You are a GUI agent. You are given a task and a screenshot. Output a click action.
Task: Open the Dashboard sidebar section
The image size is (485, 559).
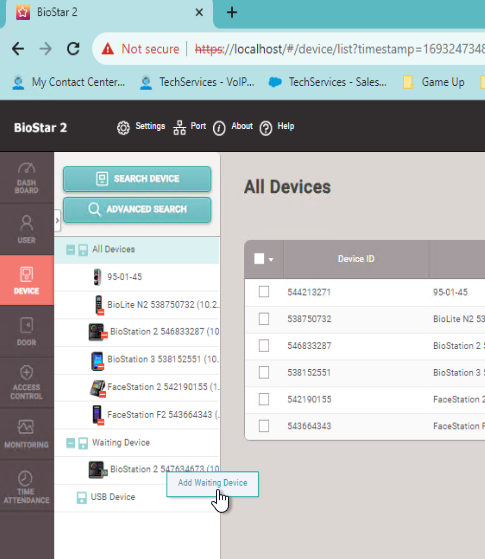point(27,178)
